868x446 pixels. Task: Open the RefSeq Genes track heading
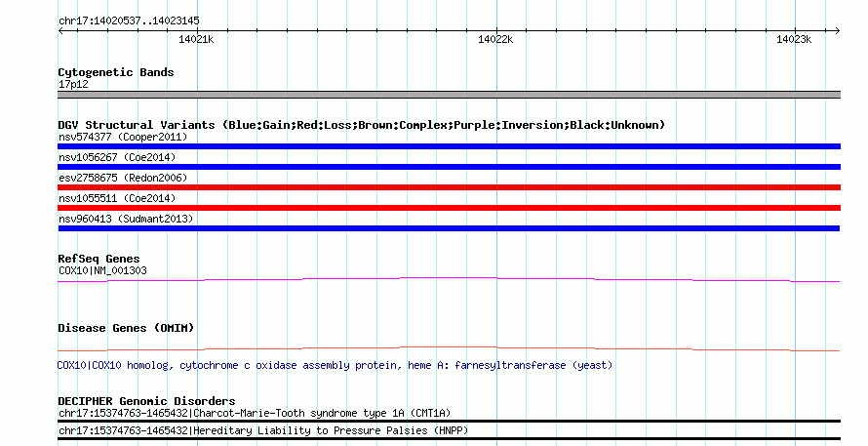(99, 259)
